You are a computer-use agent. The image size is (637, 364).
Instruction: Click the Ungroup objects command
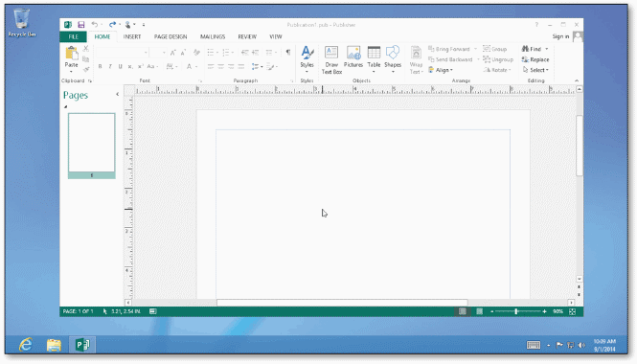(498, 59)
